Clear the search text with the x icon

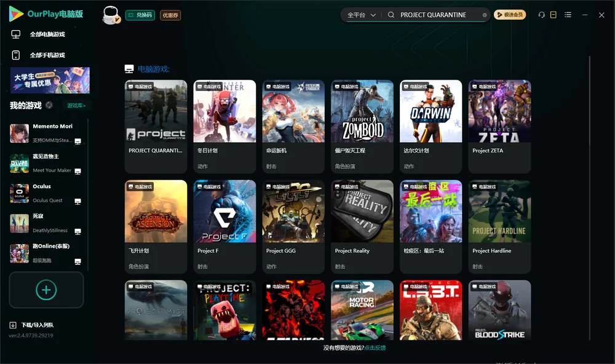point(485,15)
